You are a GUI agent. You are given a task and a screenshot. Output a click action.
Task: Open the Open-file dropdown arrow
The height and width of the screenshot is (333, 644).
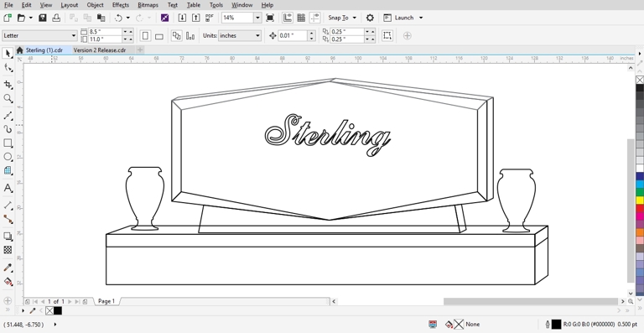31,18
